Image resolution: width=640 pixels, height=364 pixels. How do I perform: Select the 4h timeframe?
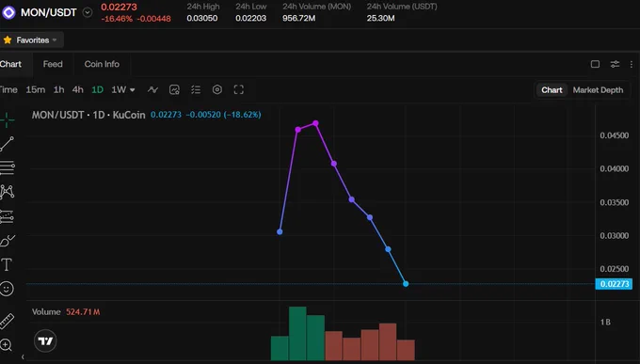pos(77,89)
